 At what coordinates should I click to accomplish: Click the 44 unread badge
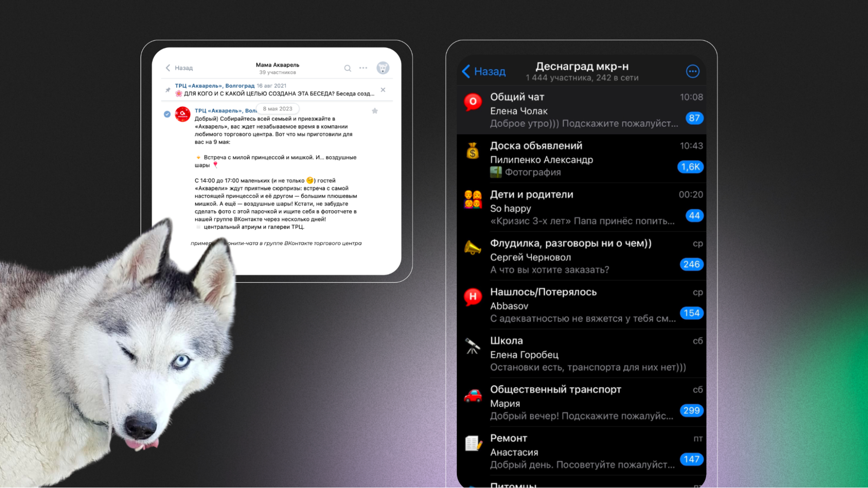pos(694,216)
